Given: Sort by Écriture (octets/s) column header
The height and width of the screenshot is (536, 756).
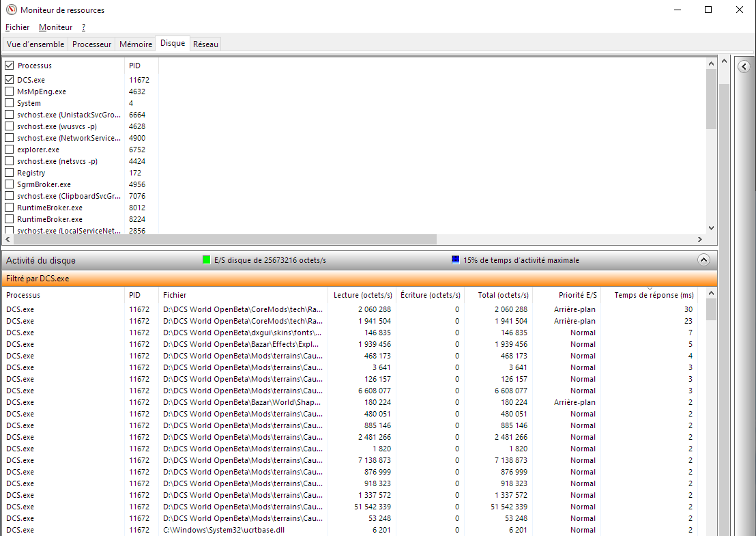Looking at the screenshot, I should coord(430,295).
